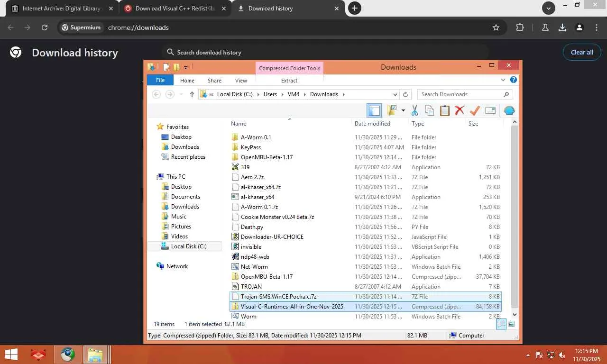Click the Windows Start button
Screen dimensions: 607x364
click(11, 355)
